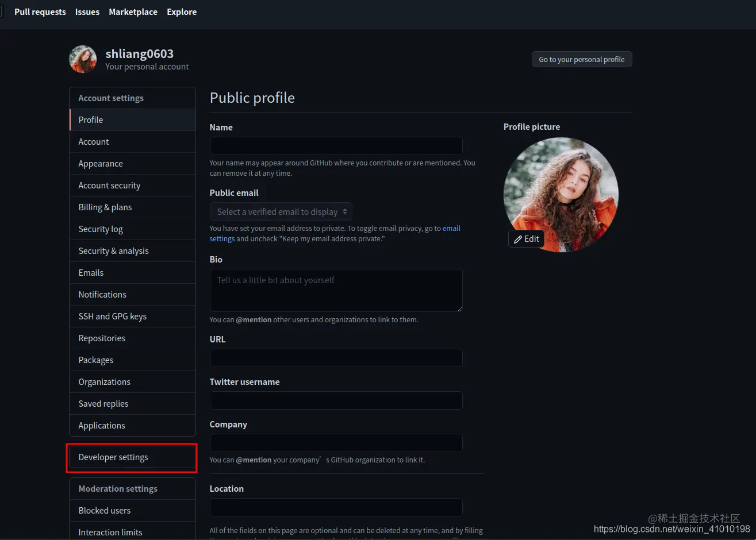Open the public email selector dropdown
This screenshot has width=756, height=540.
pyautogui.click(x=281, y=211)
